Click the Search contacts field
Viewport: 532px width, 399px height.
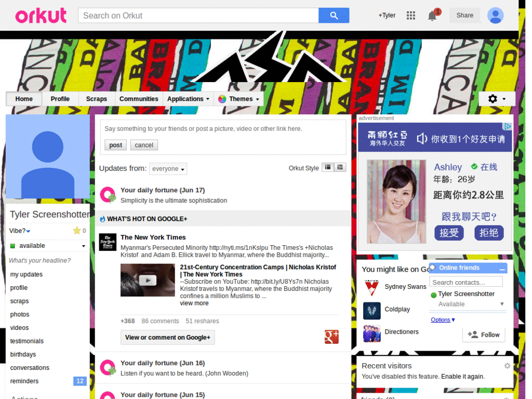[x=466, y=282]
